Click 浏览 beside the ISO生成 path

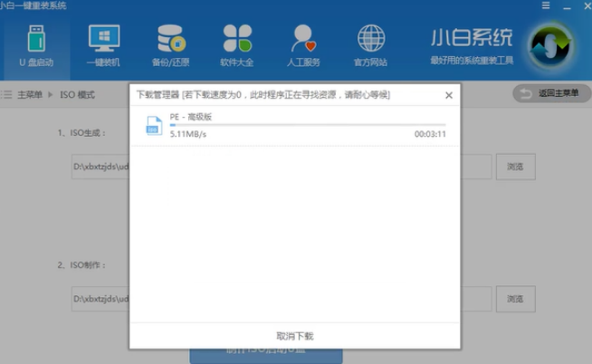pyautogui.click(x=515, y=168)
